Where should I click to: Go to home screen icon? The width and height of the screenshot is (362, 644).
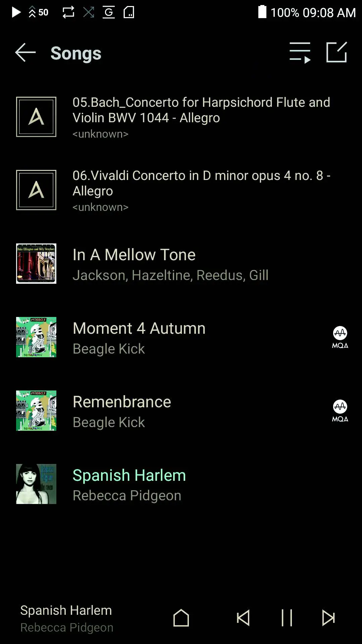(181, 618)
